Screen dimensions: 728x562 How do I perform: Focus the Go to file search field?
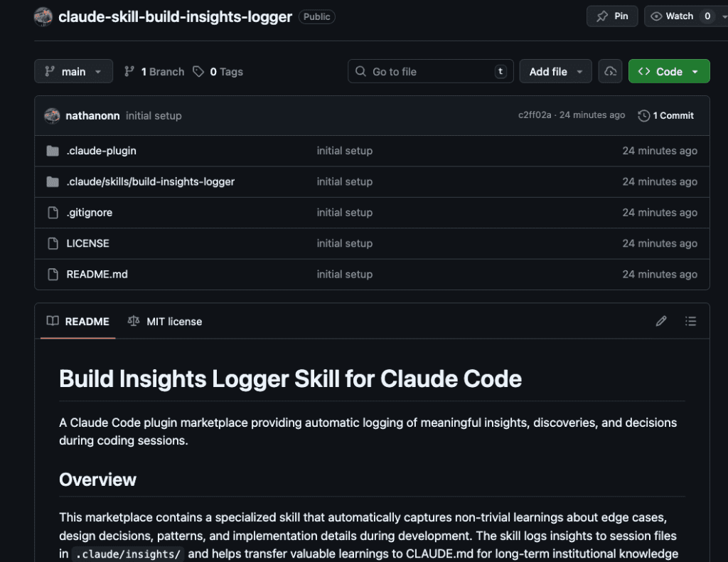coord(430,72)
